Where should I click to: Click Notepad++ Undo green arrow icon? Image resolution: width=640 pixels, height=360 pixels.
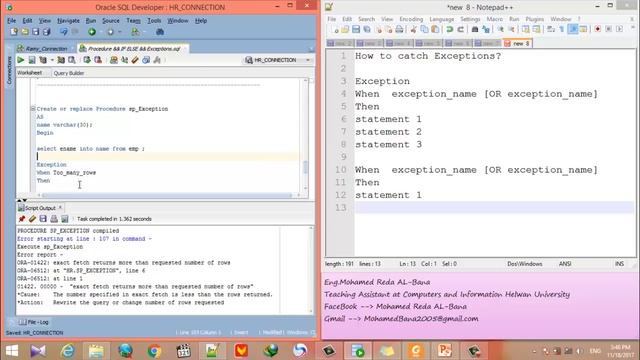pos(449,29)
